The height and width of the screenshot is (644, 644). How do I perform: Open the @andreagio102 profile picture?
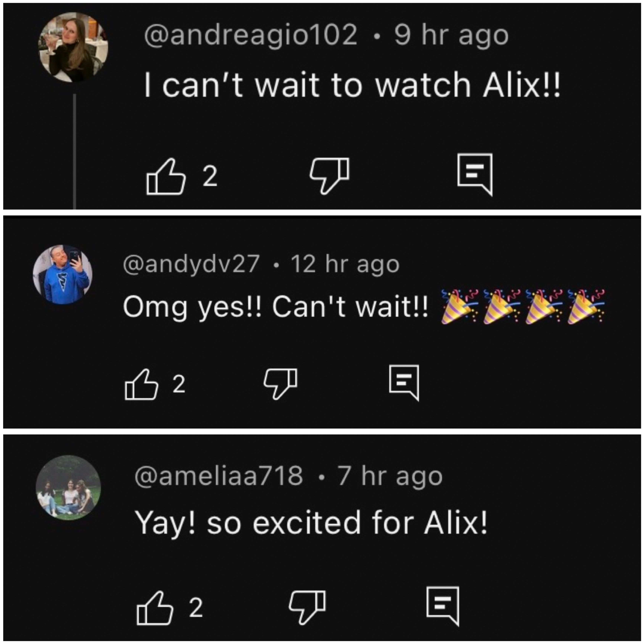click(74, 47)
